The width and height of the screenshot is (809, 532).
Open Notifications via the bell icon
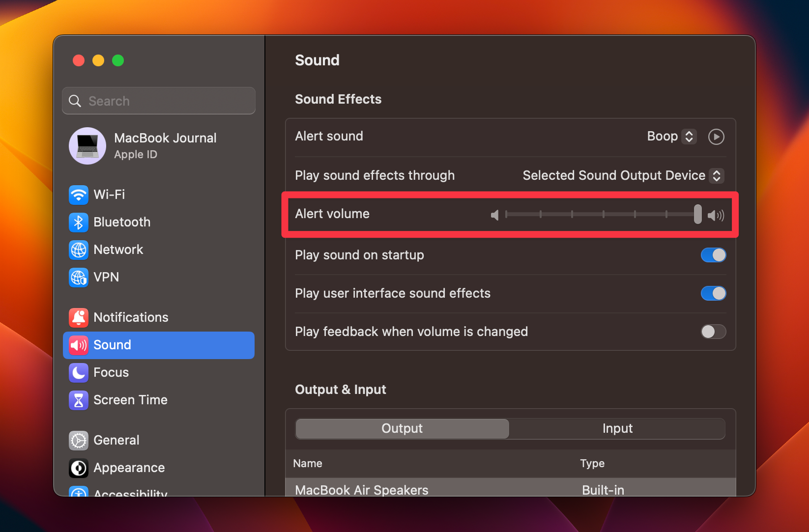pyautogui.click(x=78, y=317)
